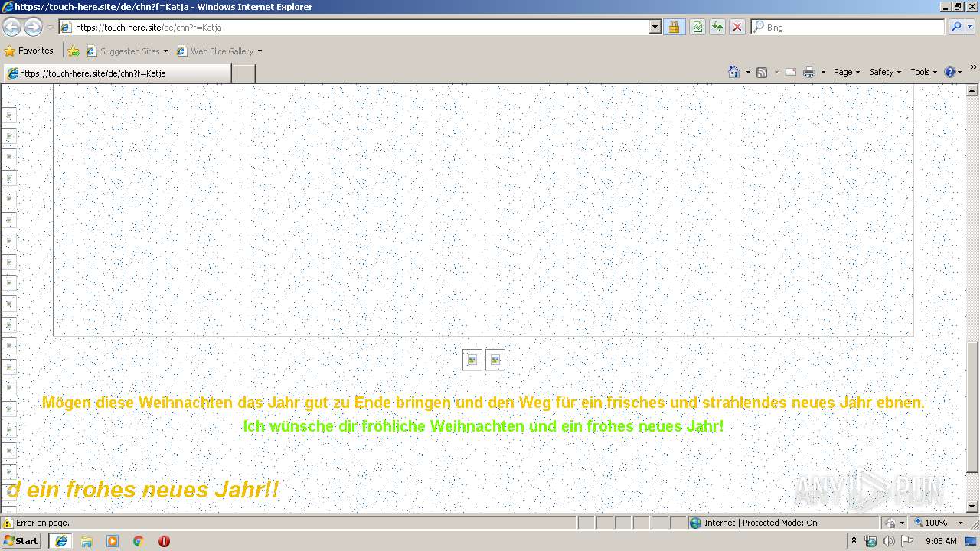The height and width of the screenshot is (551, 980).
Task: Open Suggested Sites link
Action: (126, 51)
